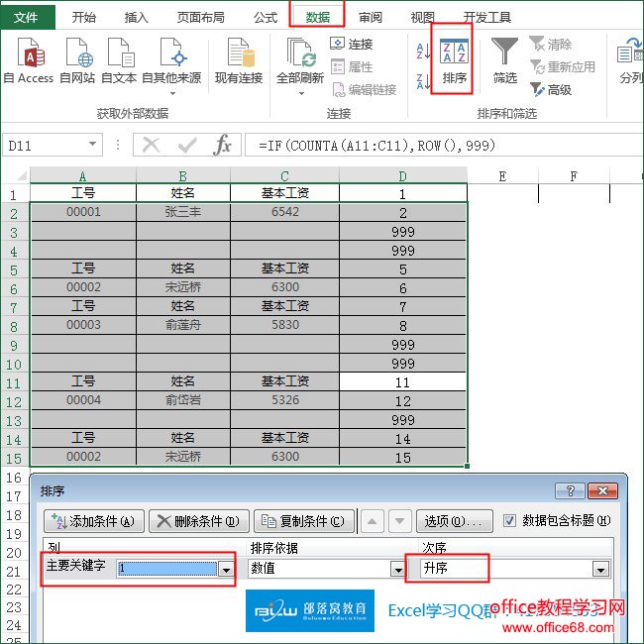Click the From Web (自网站) icon
The height and width of the screenshot is (644, 644).
(77, 60)
